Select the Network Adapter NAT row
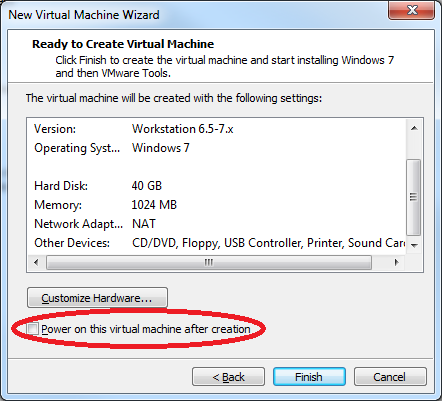The width and height of the screenshot is (442, 401). [217, 224]
